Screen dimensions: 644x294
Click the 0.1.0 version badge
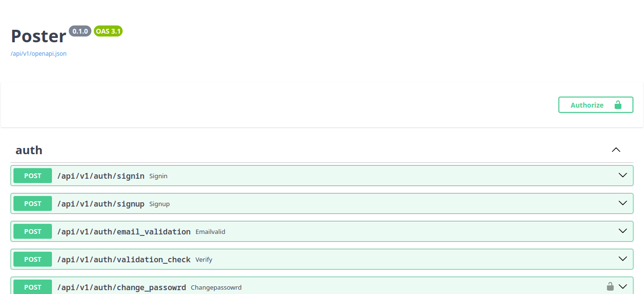click(x=80, y=31)
